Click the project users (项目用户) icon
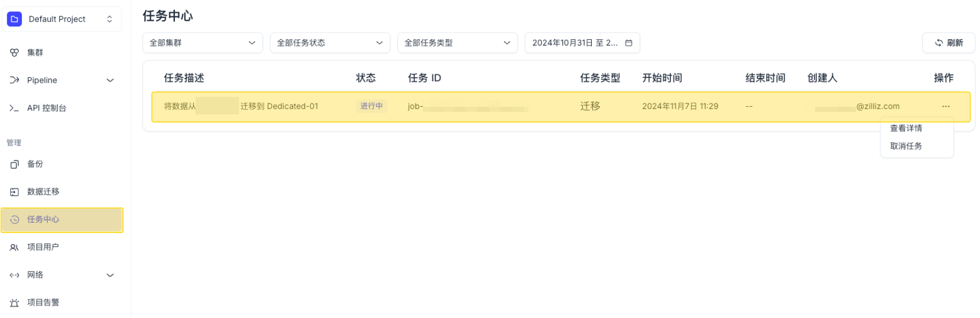The image size is (980, 318). pyautogui.click(x=15, y=247)
